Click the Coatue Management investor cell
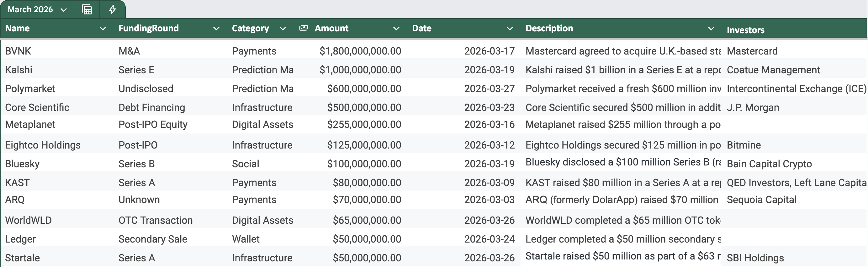This screenshot has width=868, height=267. [x=773, y=70]
